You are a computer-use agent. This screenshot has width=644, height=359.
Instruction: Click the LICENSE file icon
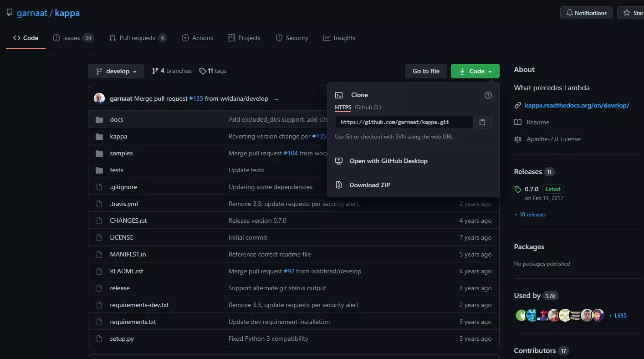tap(99, 238)
